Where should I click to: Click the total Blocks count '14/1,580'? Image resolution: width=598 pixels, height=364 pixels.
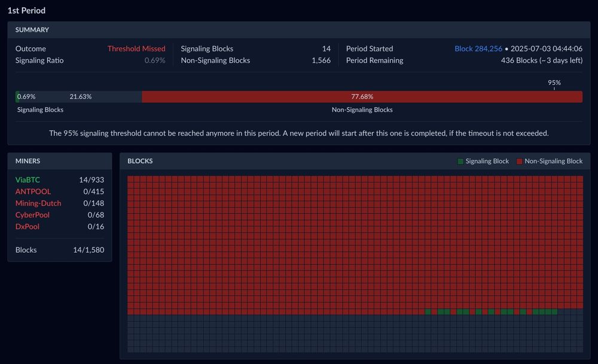[89, 250]
